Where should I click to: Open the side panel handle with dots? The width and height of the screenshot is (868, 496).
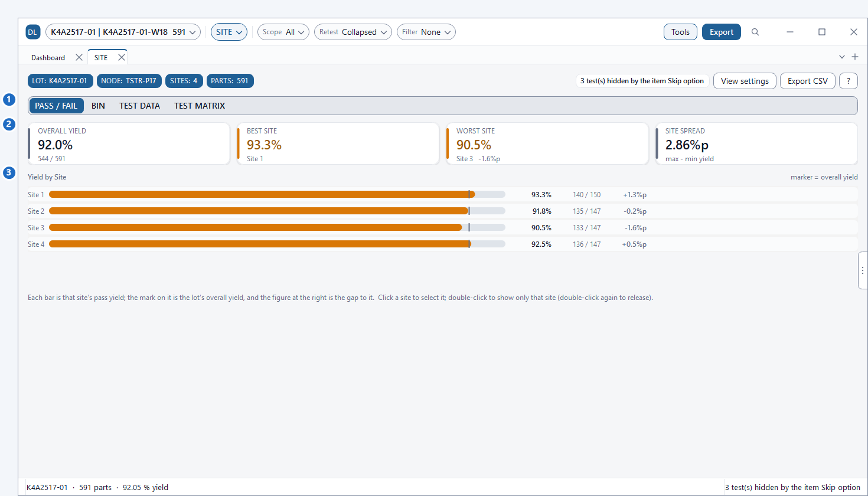(x=863, y=270)
